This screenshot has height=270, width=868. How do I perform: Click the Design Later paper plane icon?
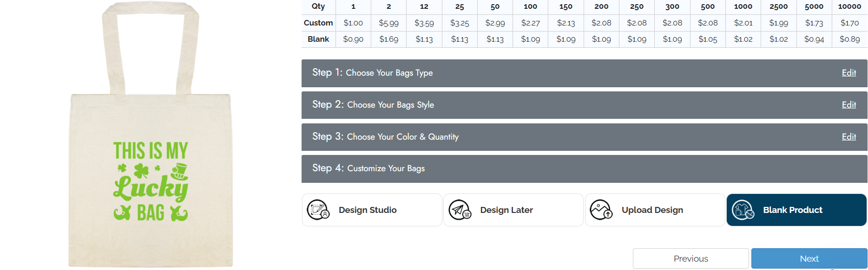[x=460, y=210]
